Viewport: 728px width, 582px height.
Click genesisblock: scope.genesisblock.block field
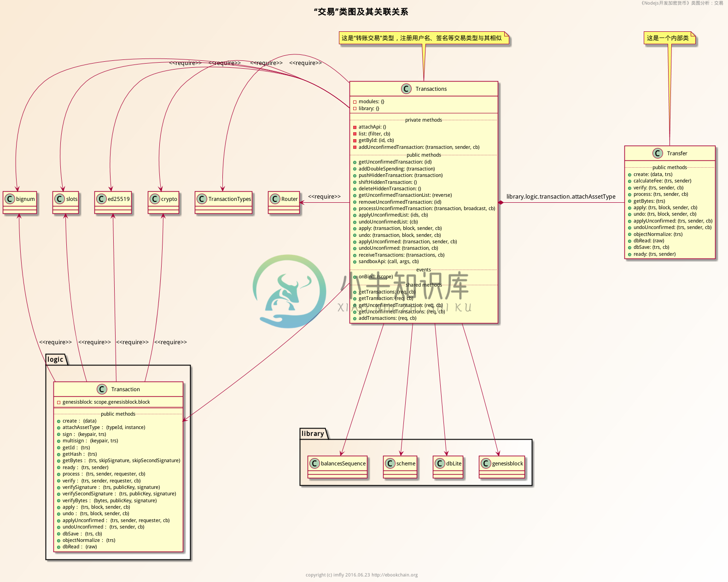tap(106, 402)
